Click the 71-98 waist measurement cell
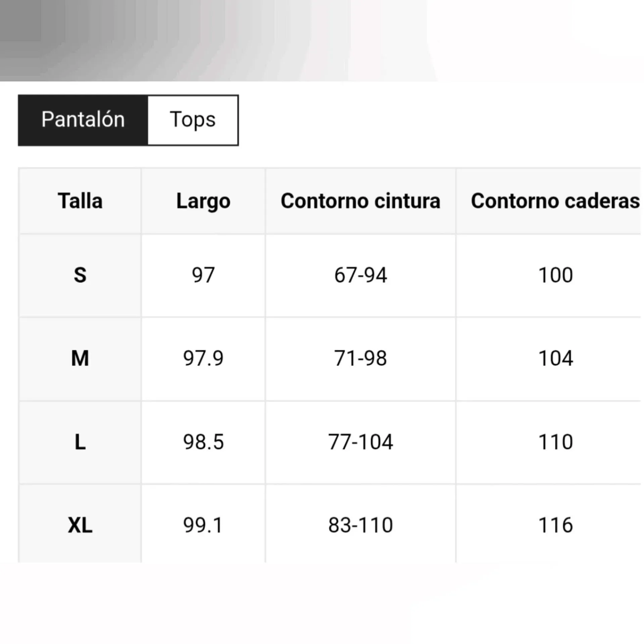 (x=360, y=358)
